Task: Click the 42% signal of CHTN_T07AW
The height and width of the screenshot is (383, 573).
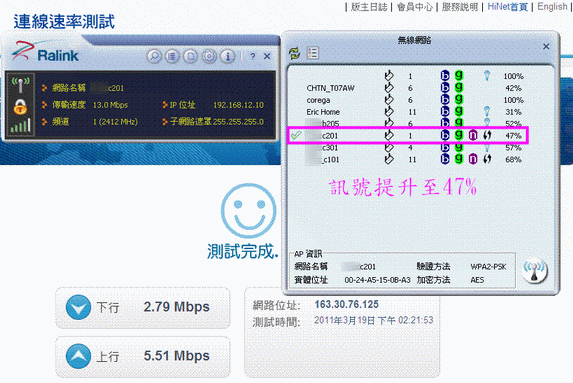Action: (513, 88)
